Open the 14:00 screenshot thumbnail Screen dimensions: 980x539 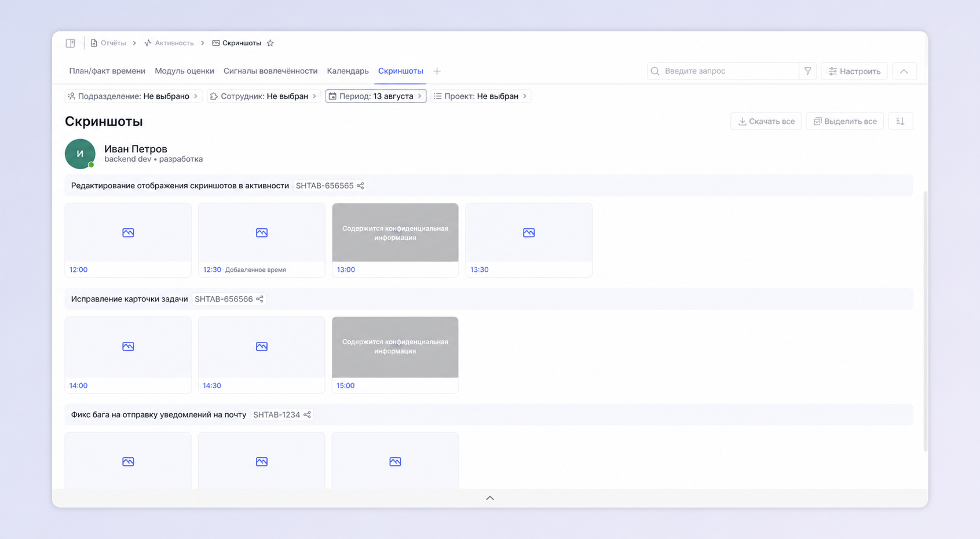[128, 347]
